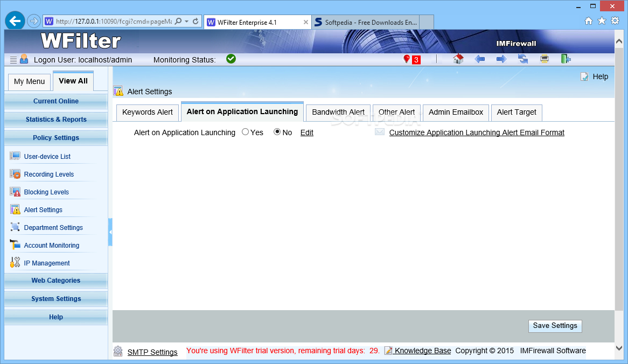The height and width of the screenshot is (364, 628).
Task: Switch to My Menu tab
Action: (x=29, y=82)
